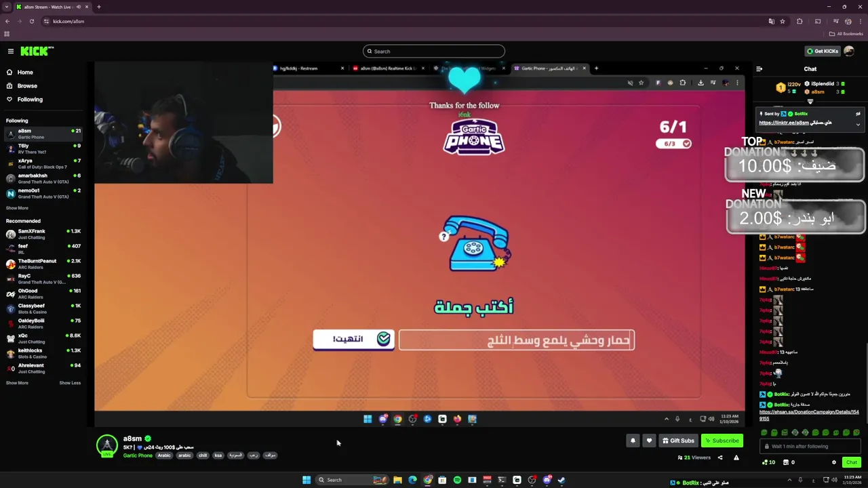Report the stream via warning icon
Viewport: 868px width, 488px height.
(736, 457)
